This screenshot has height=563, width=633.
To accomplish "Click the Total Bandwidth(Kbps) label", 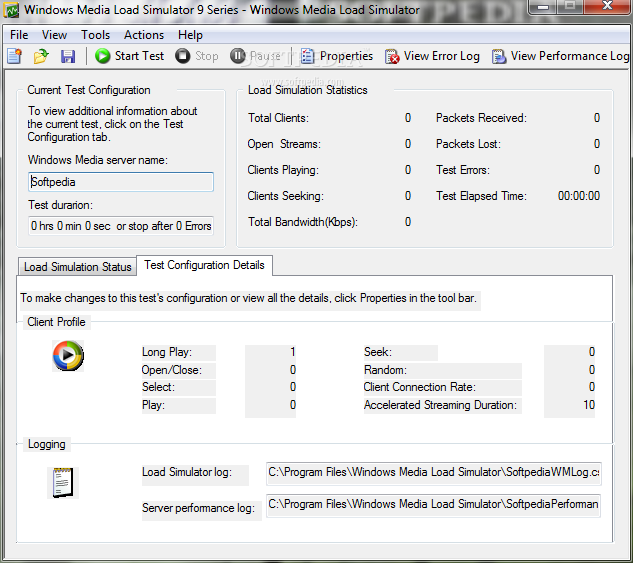I will (303, 222).
